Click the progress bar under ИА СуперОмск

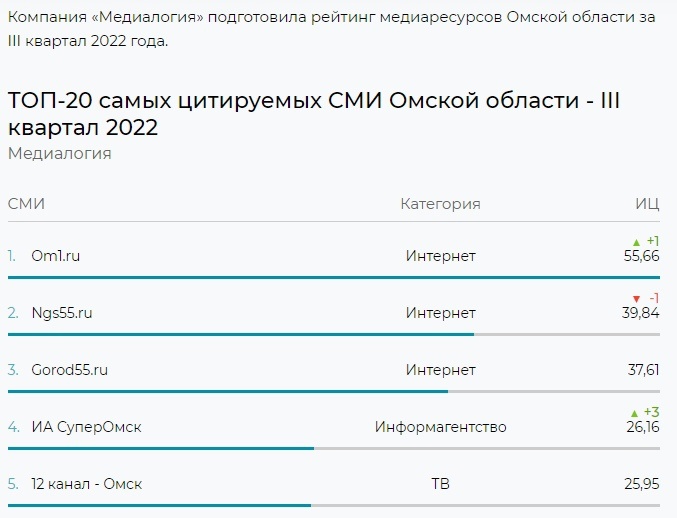[160, 448]
